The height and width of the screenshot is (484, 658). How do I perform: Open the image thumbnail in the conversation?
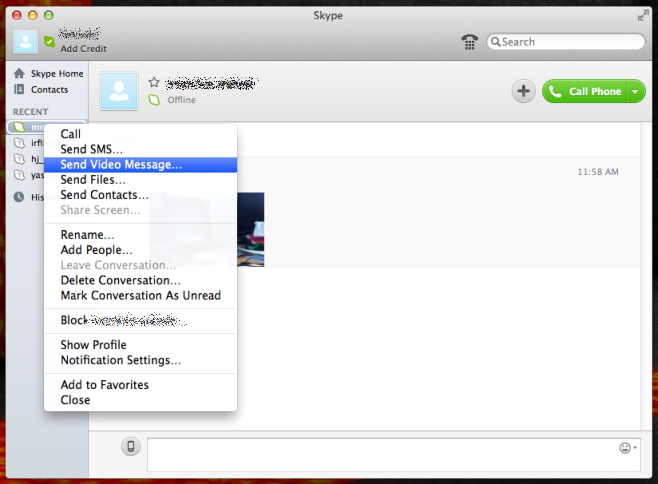tap(251, 229)
